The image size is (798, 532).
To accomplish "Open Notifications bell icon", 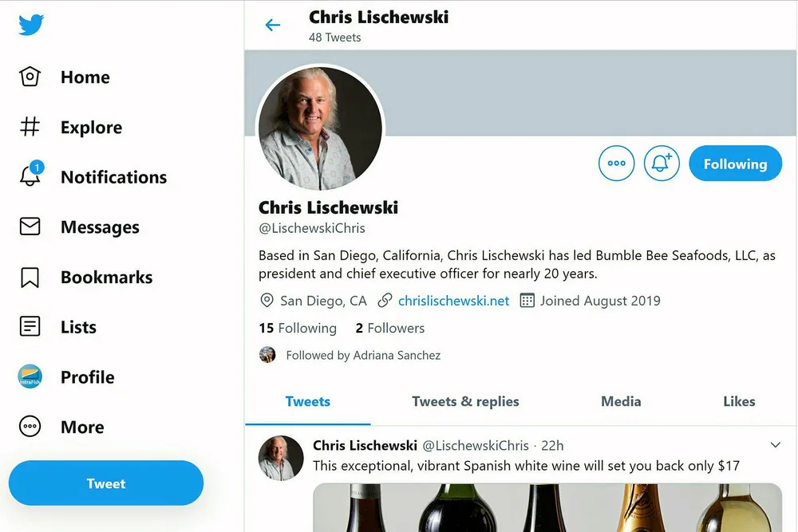I will tap(30, 176).
